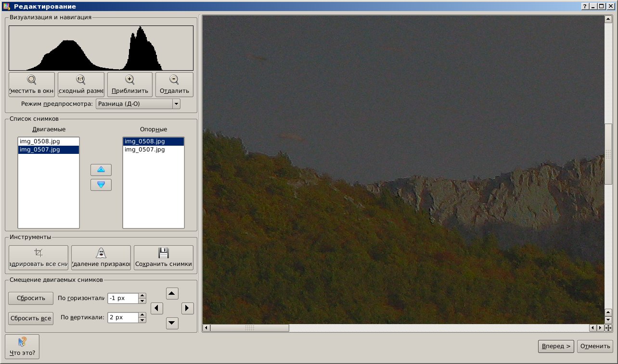Screen dimensions: 618x364
Task: Move selected image down in list
Action: point(101,185)
